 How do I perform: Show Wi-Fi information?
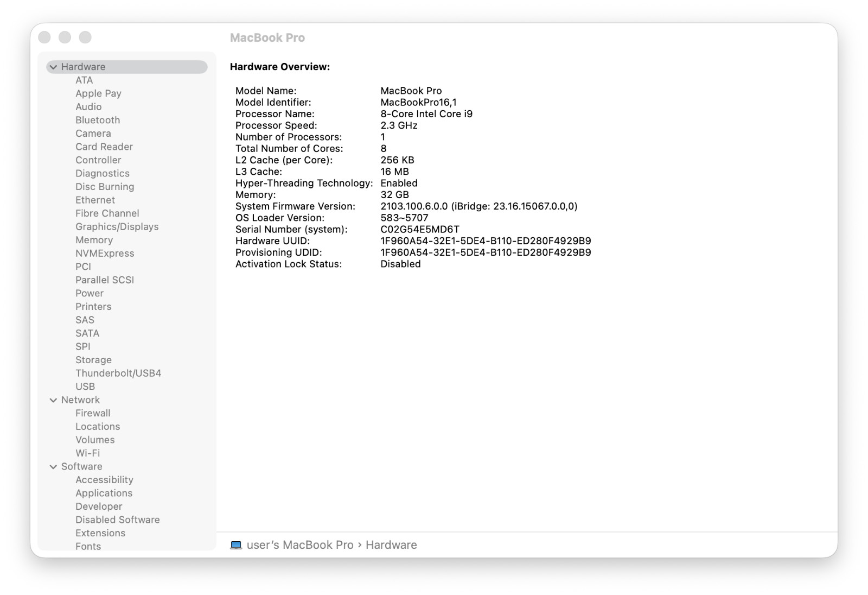click(87, 453)
